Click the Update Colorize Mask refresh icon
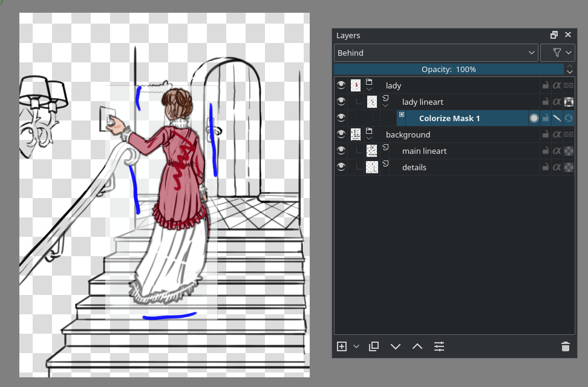The width and height of the screenshot is (588, 387). tap(568, 118)
